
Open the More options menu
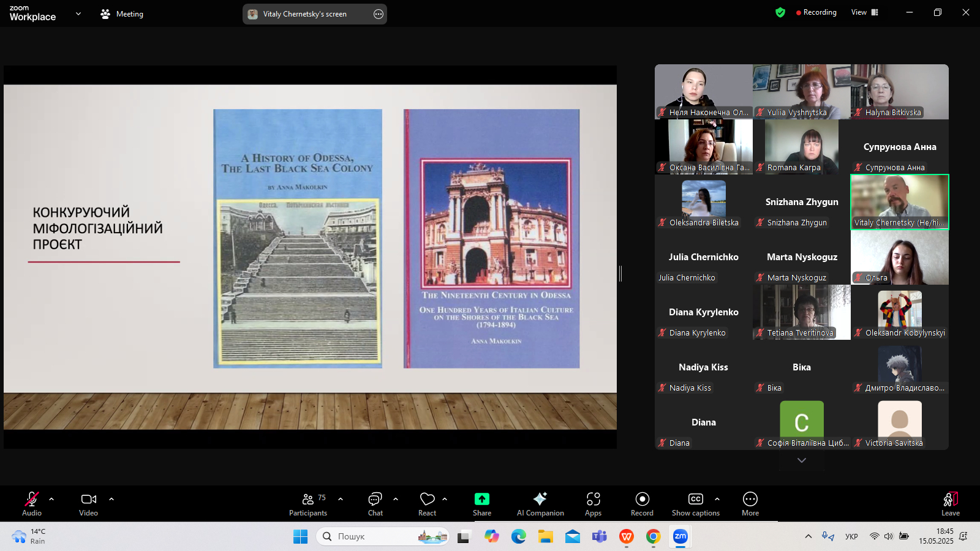[x=750, y=504]
